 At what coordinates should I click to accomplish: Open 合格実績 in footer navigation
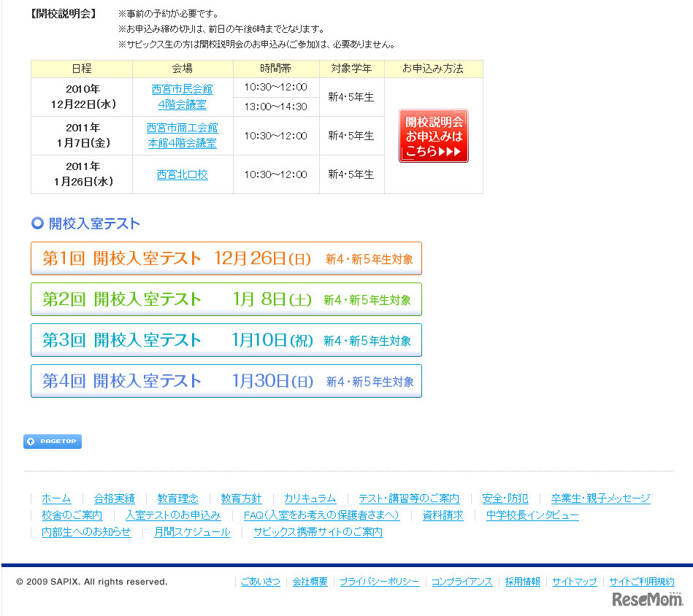115,498
